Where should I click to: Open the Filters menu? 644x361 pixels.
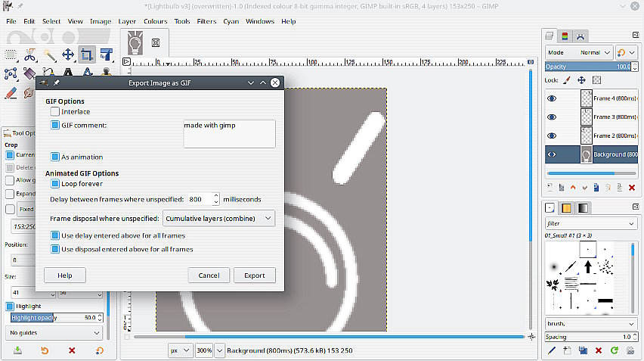[206, 21]
